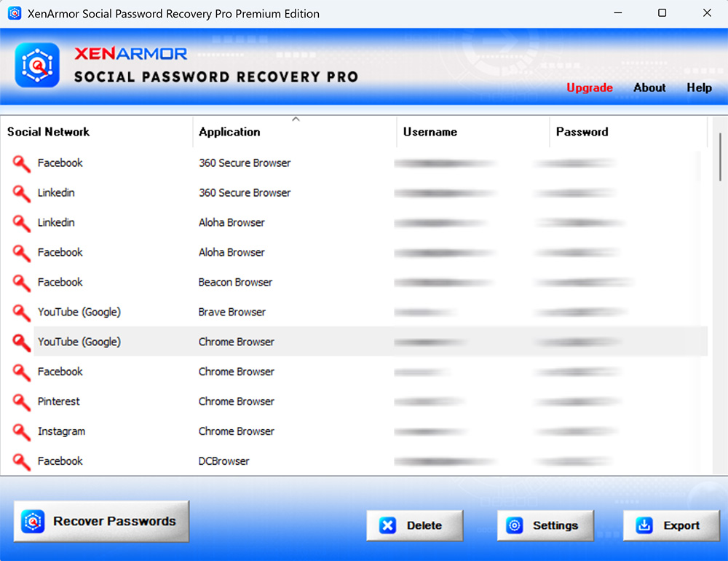The image size is (728, 561).
Task: Click the Beacon Browser application cell
Action: [235, 282]
